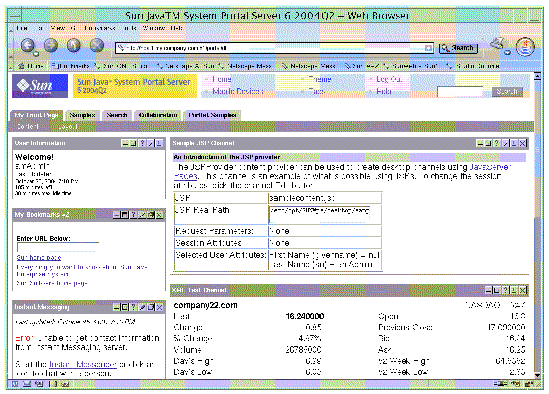
Task: Click the browser Stop loading button
Action: (97, 45)
